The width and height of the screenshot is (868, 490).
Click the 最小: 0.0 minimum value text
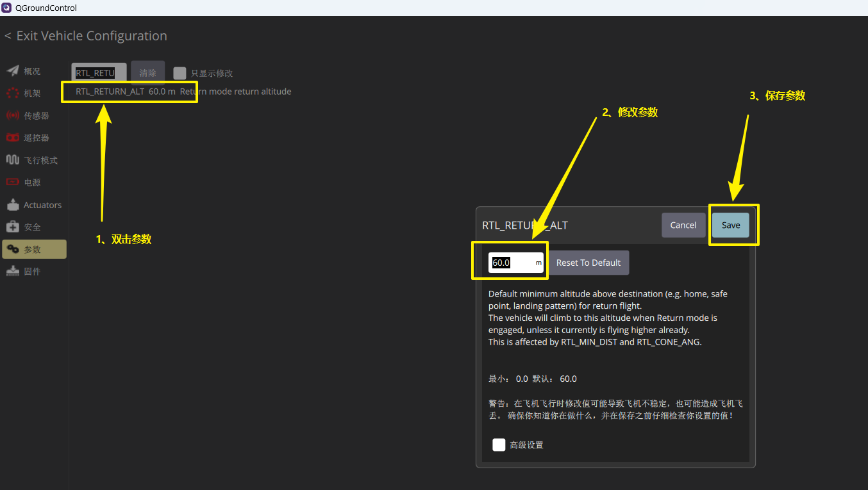(508, 379)
